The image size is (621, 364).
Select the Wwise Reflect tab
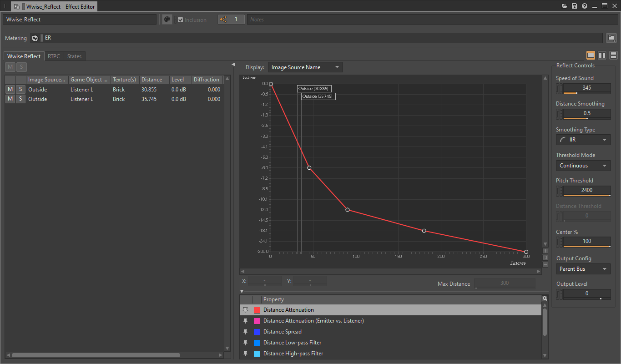24,56
